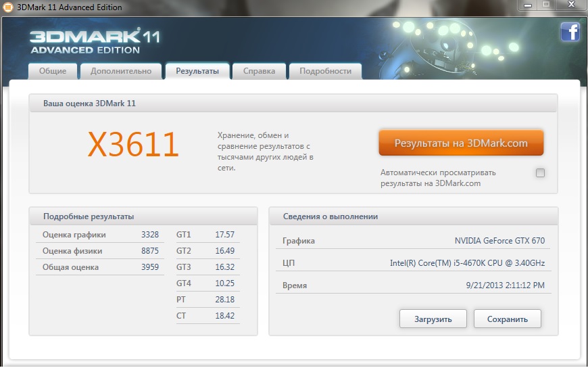The height and width of the screenshot is (368, 588).
Task: Click the Оценка физики value 8875
Action: click(x=150, y=251)
